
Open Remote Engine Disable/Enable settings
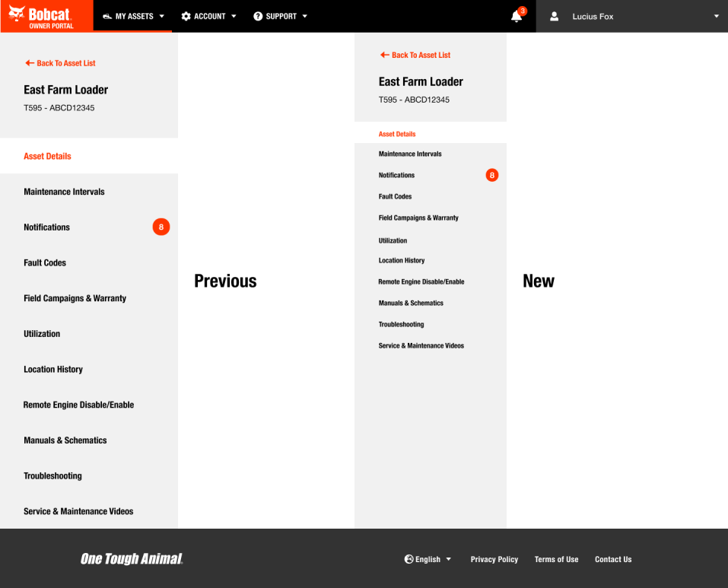[78, 405]
